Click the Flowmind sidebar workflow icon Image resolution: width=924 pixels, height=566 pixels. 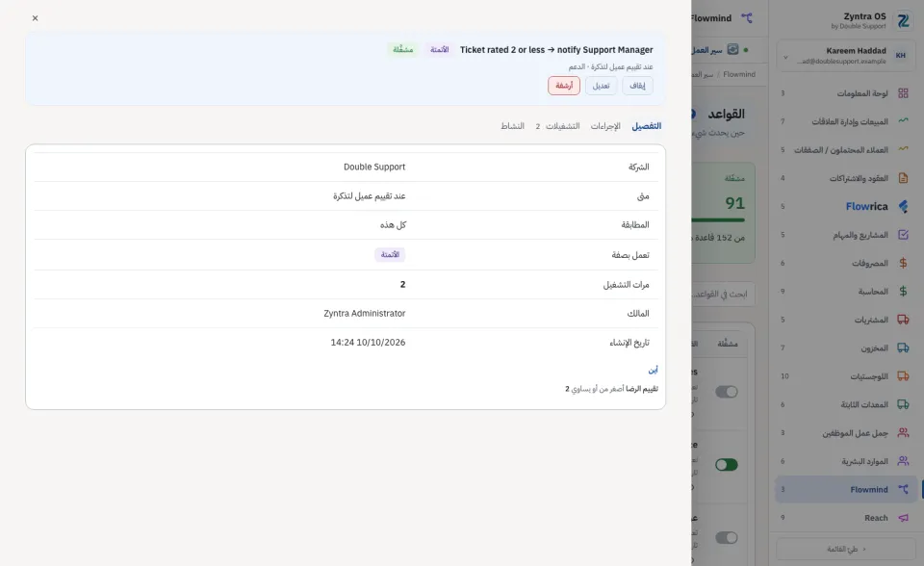click(903, 489)
